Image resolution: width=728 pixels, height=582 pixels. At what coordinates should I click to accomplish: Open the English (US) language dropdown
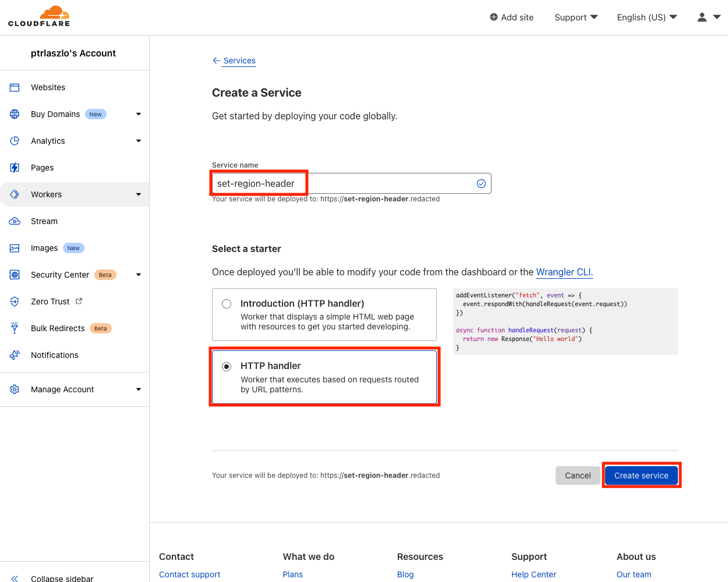pyautogui.click(x=646, y=17)
